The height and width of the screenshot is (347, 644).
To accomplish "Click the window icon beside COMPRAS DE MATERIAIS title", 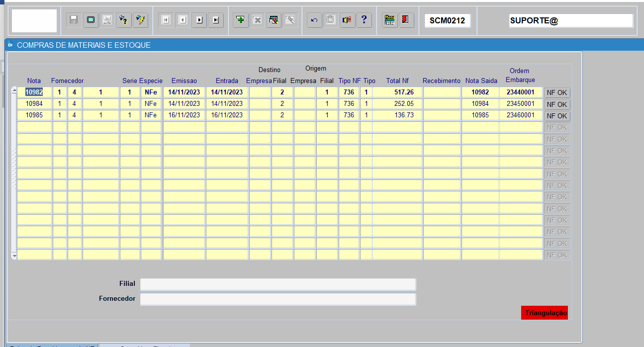I will coord(10,45).
